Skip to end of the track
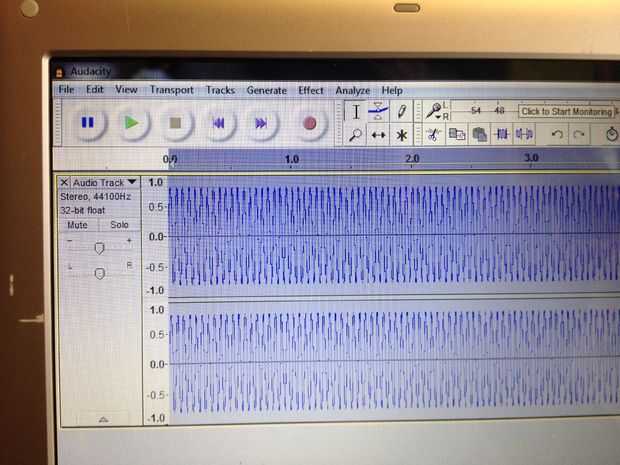Screen dimensions: 620x465 click(261, 123)
